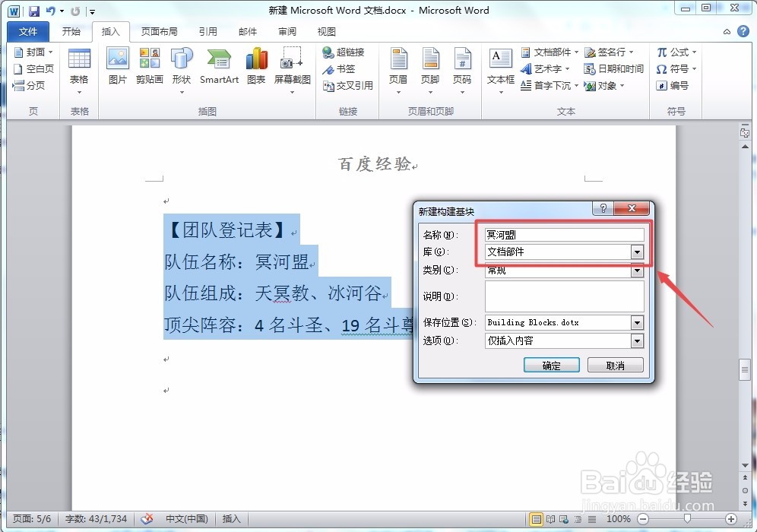Open Word help question mark

(743, 31)
